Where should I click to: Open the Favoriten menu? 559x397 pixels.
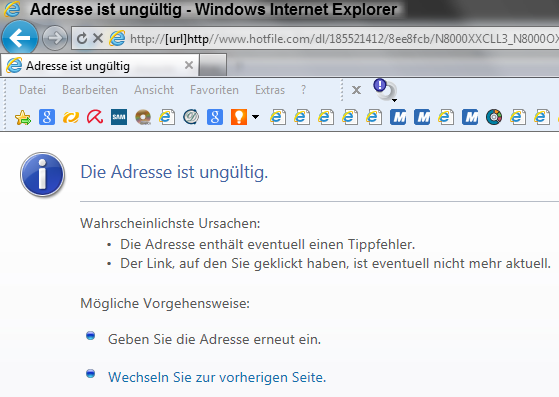pos(214,90)
